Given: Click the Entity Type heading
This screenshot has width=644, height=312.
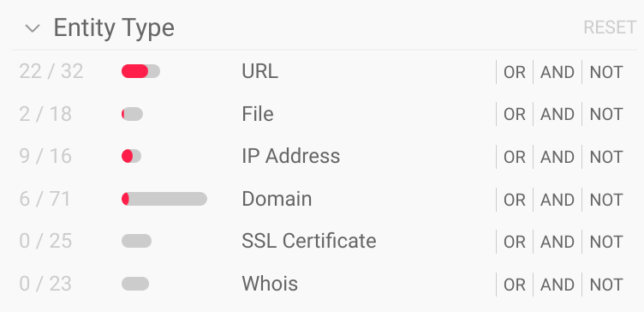Looking at the screenshot, I should (114, 28).
